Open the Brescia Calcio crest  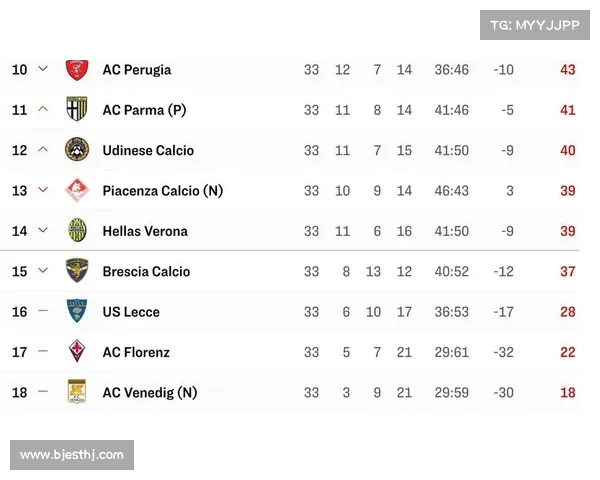point(77,271)
